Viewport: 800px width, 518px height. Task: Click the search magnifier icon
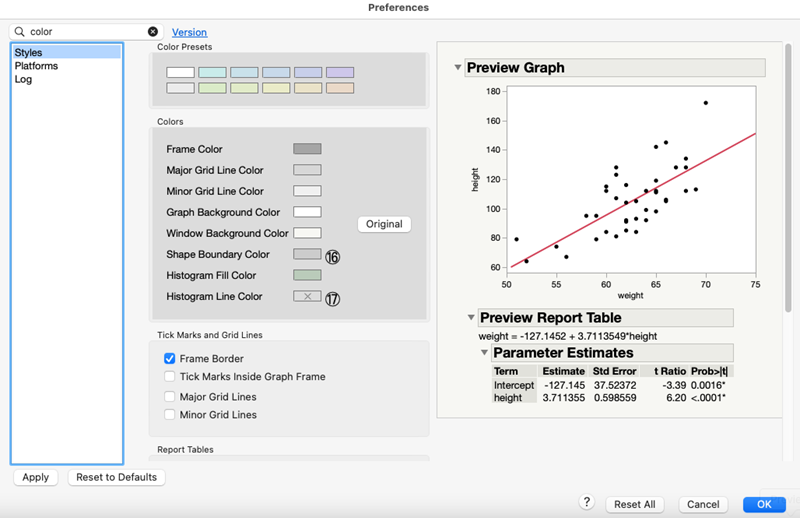tap(19, 32)
